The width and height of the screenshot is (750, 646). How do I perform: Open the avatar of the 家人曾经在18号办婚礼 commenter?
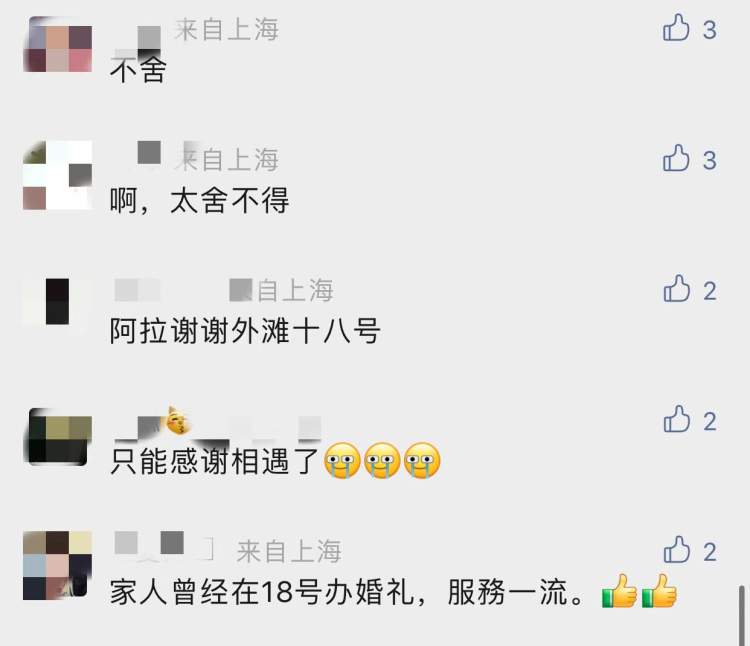pos(57,565)
